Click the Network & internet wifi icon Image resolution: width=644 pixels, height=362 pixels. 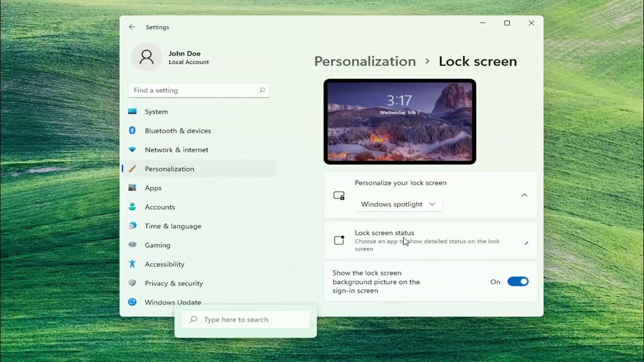pos(132,150)
